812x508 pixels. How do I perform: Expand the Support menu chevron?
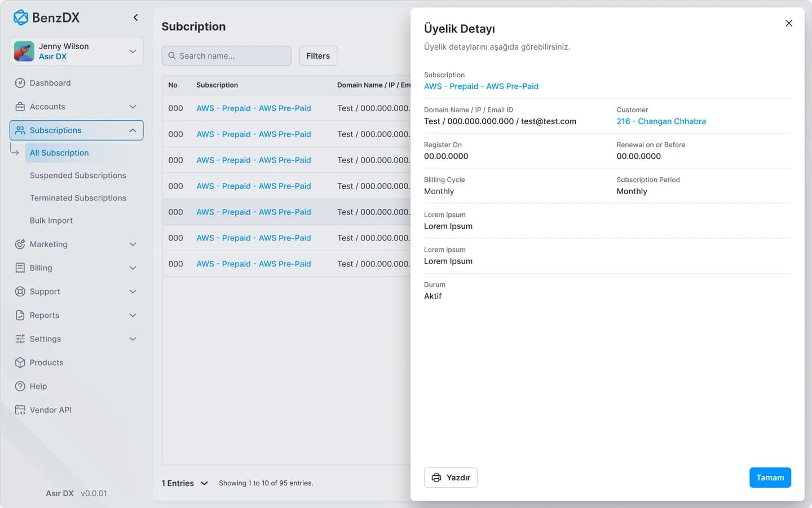(x=133, y=292)
